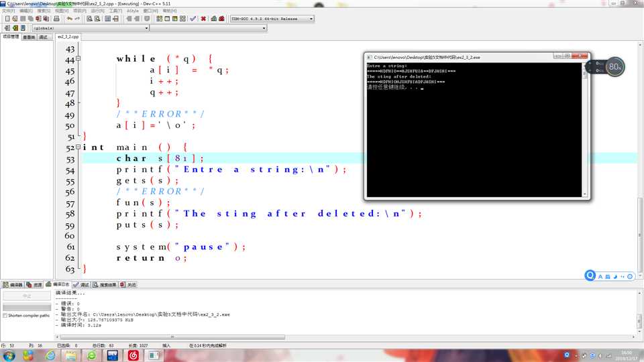The height and width of the screenshot is (362, 644).
Task: Collapse the main function fold at line 52
Action: pyautogui.click(x=78, y=147)
